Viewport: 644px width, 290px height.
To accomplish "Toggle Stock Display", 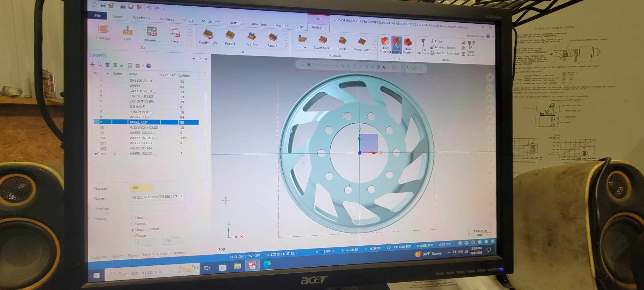I will (396, 45).
